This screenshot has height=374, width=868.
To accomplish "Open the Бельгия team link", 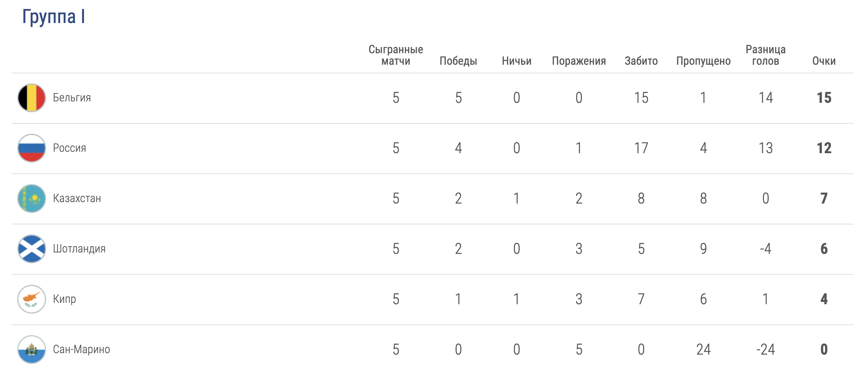I will coord(72,98).
